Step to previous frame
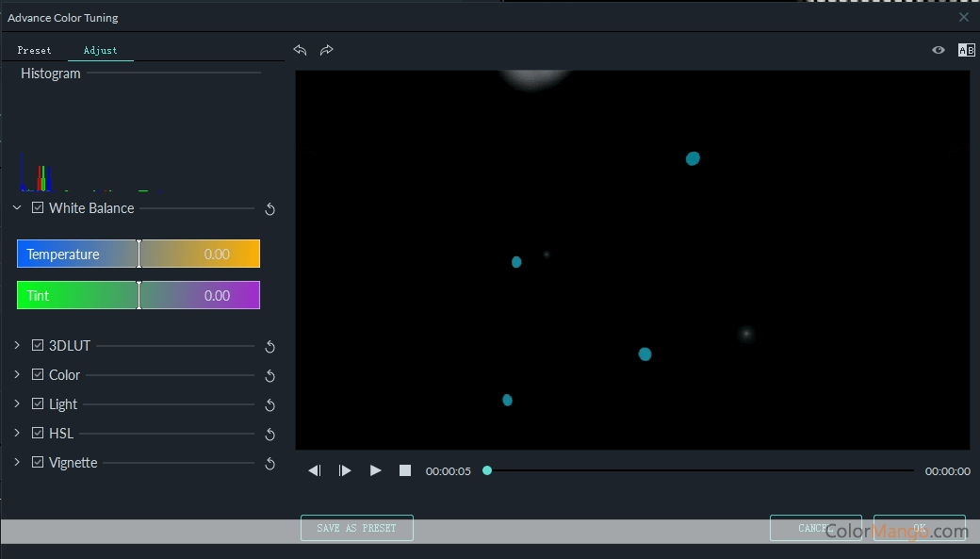 (x=315, y=470)
